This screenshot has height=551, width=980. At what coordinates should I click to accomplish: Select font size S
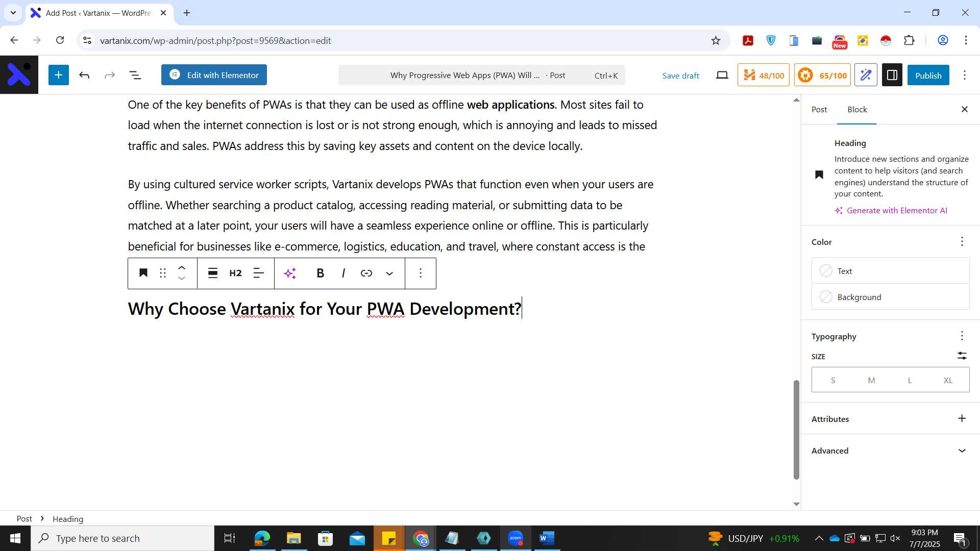click(833, 380)
